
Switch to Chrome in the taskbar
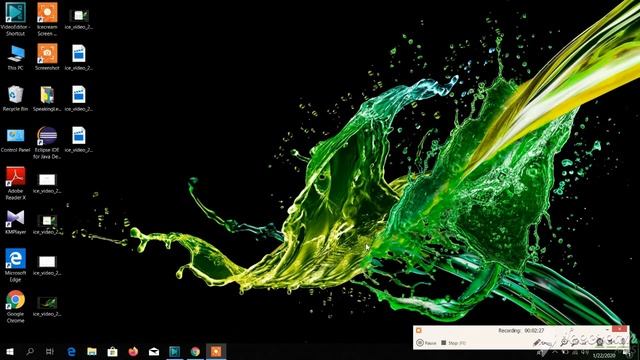click(x=195, y=351)
